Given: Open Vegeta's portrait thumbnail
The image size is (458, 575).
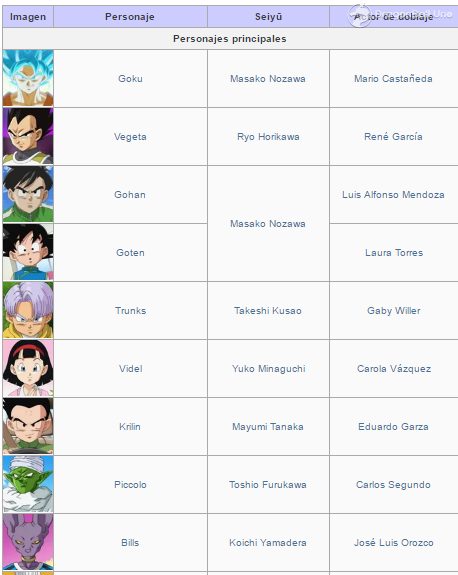Looking at the screenshot, I should [x=28, y=136].
